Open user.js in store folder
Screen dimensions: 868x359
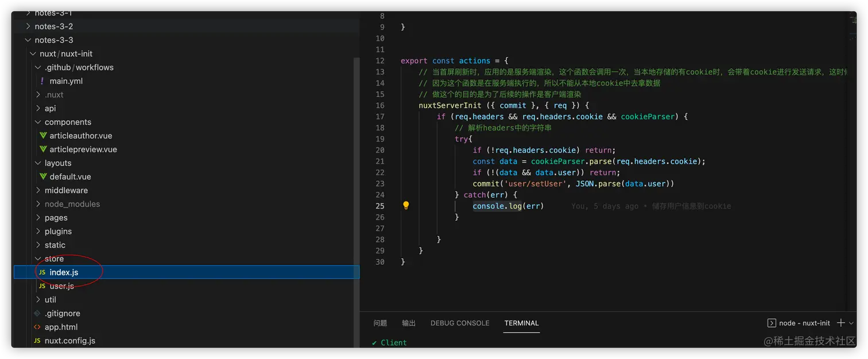(61, 286)
